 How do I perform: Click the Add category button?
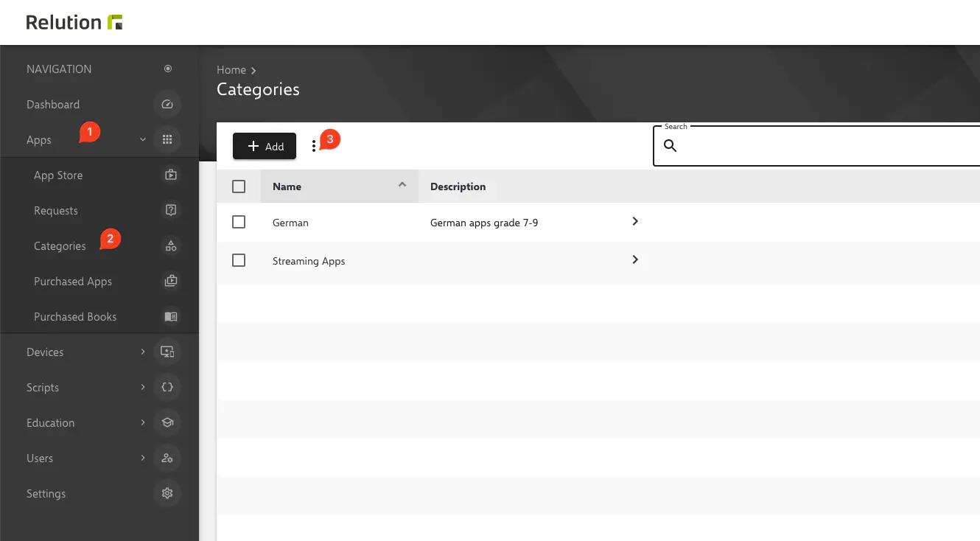click(x=265, y=147)
